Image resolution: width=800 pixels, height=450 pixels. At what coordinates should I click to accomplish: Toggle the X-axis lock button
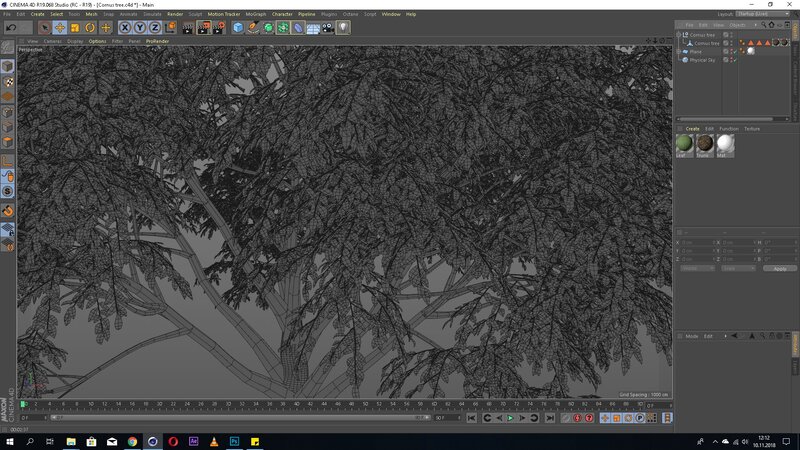pyautogui.click(x=125, y=28)
